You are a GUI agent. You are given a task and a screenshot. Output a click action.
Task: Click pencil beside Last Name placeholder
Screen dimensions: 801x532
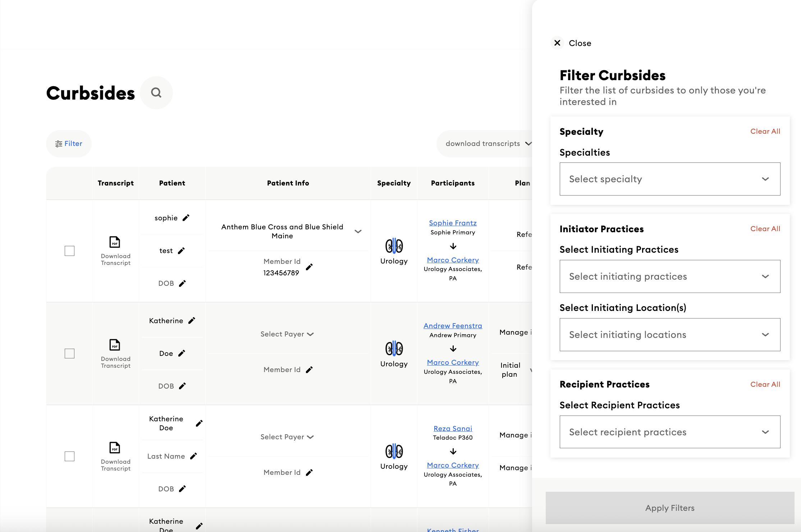pos(193,456)
